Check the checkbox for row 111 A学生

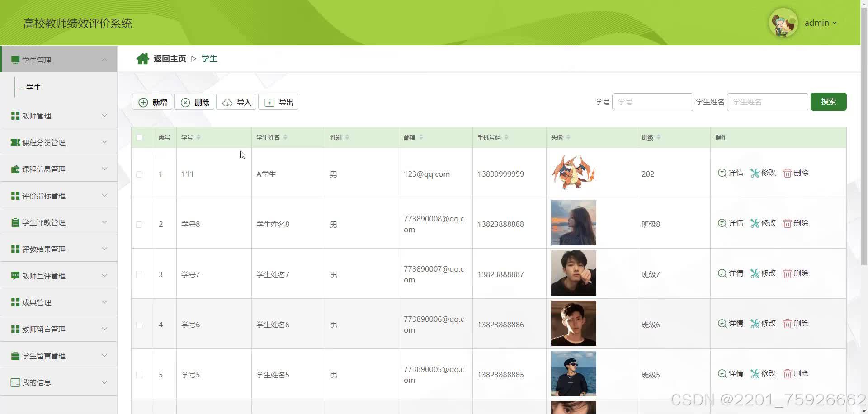139,174
